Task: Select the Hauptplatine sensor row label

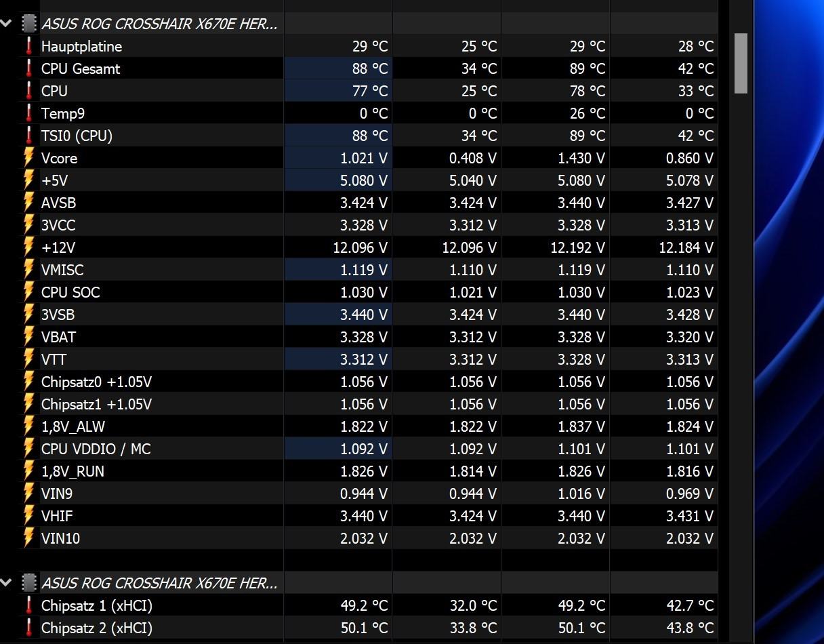Action: (82, 46)
